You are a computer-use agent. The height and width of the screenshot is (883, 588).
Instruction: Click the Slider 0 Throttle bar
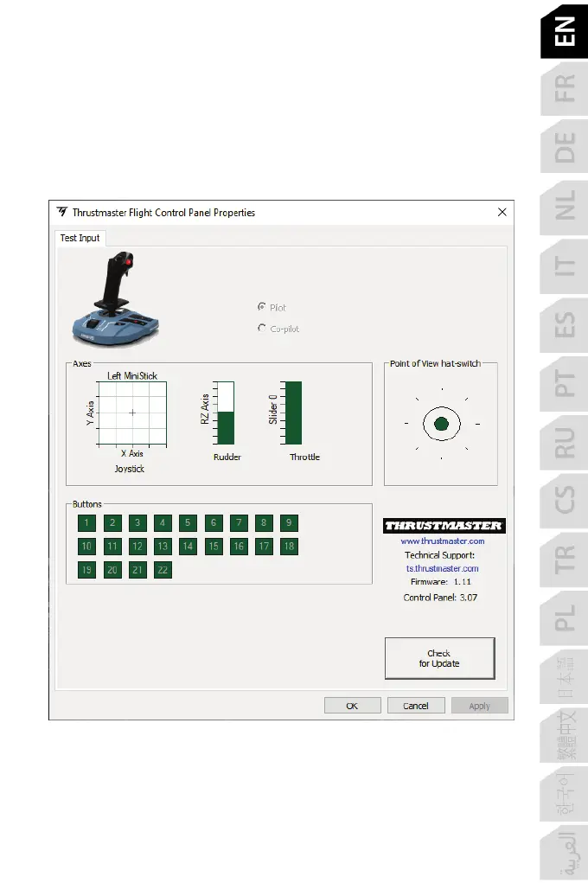click(x=293, y=413)
